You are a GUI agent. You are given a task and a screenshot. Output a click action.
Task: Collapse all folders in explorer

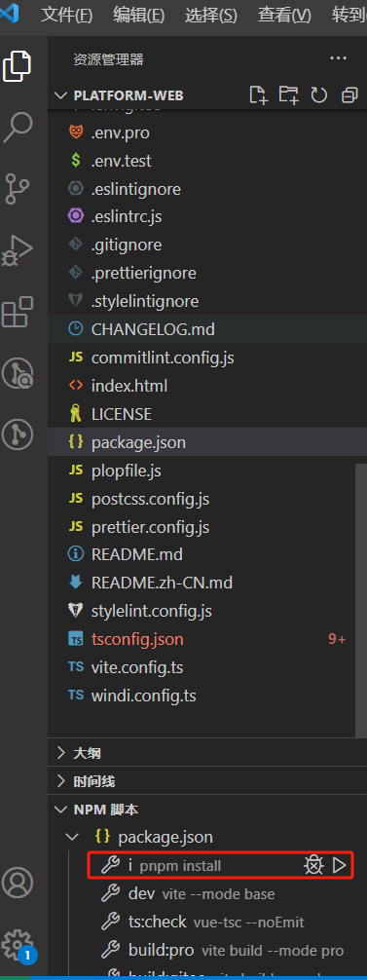(349, 95)
